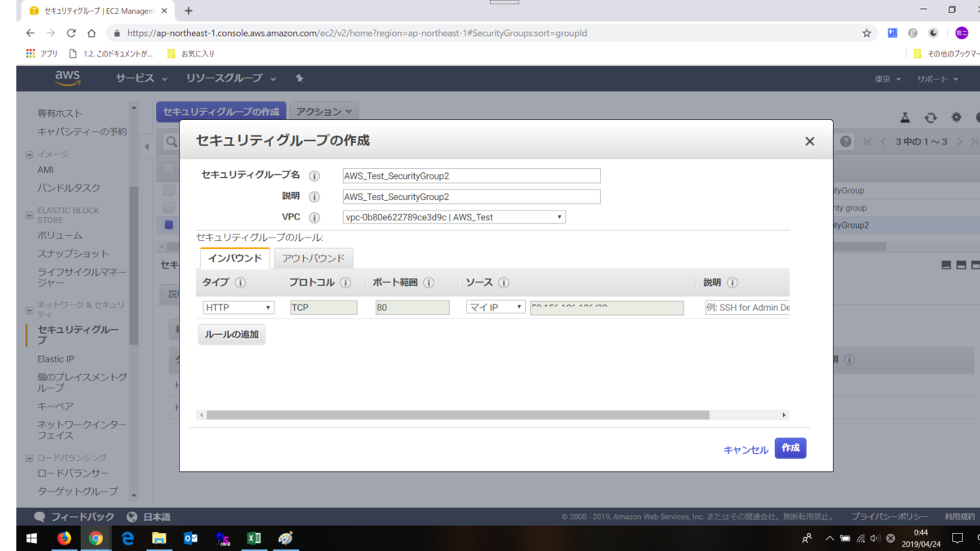Open フィードバック via the speech bubble icon
This screenshot has height=551, width=980.
(x=39, y=516)
